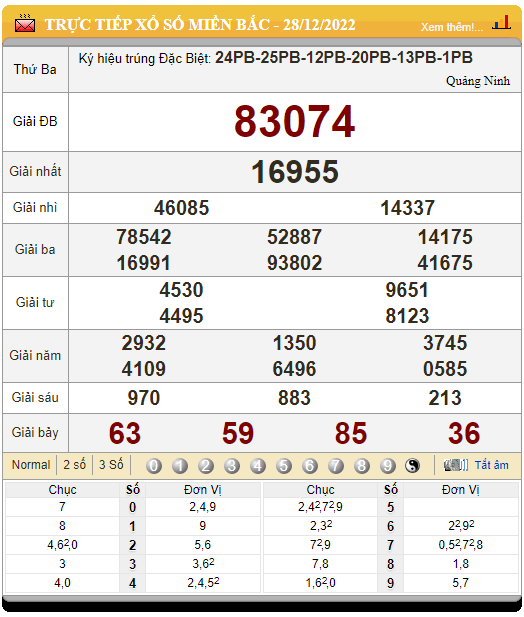This screenshot has height=617, width=524.
Task: Select digit filter ball 8
Action: click(x=362, y=466)
